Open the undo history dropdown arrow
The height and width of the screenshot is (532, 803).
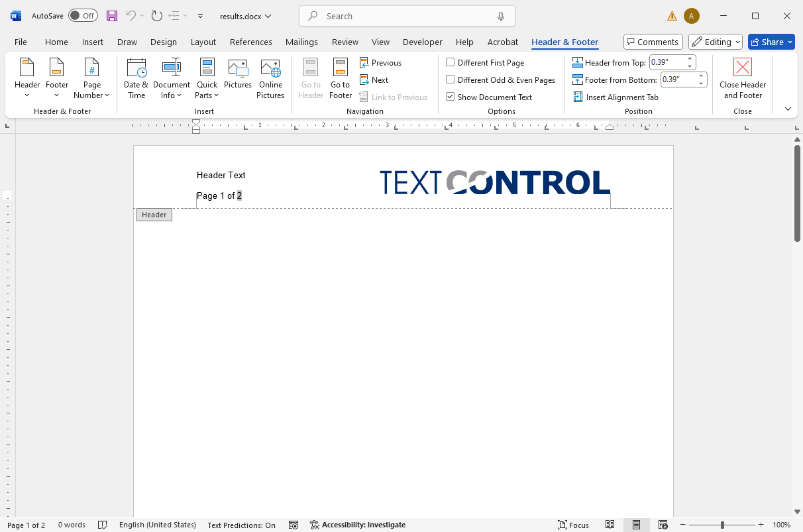(142, 16)
